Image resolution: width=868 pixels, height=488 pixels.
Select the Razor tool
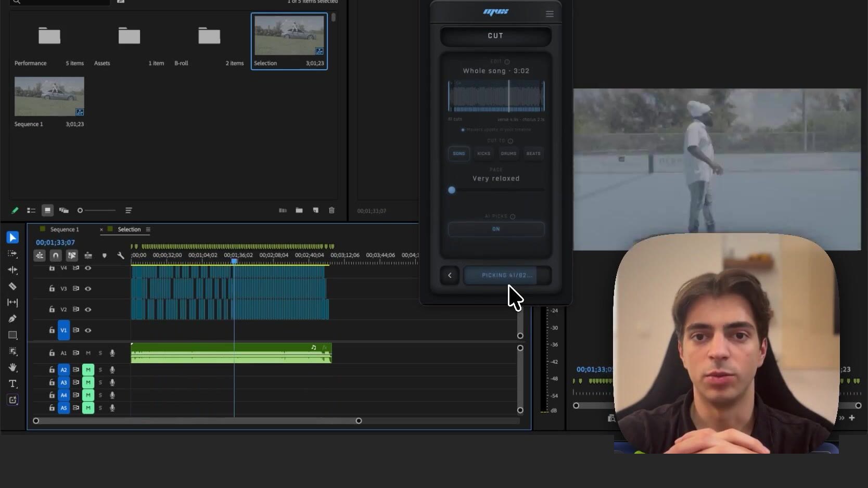point(12,286)
